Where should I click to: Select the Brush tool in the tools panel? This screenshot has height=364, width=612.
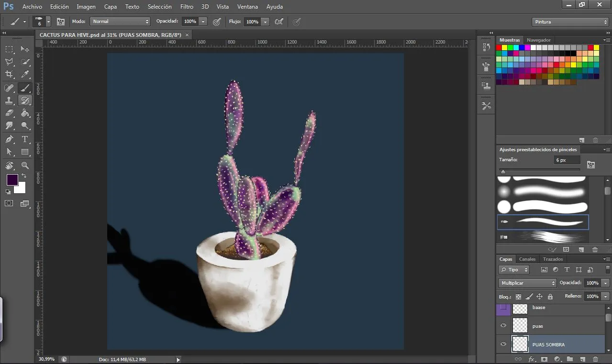25,88
